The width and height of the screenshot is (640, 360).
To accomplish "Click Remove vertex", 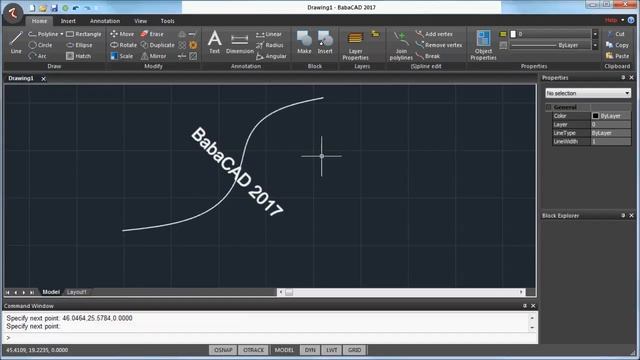I will (x=438, y=45).
